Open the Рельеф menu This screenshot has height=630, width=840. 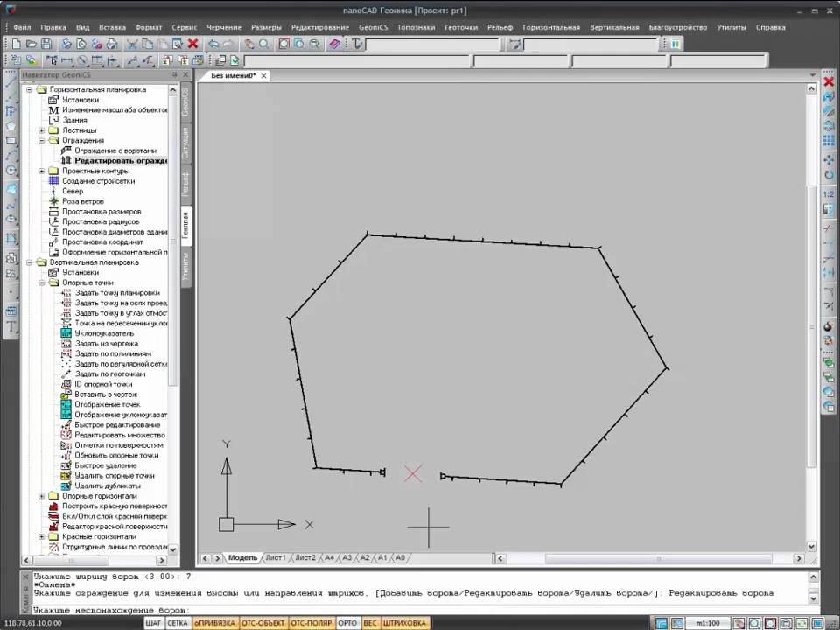[500, 27]
